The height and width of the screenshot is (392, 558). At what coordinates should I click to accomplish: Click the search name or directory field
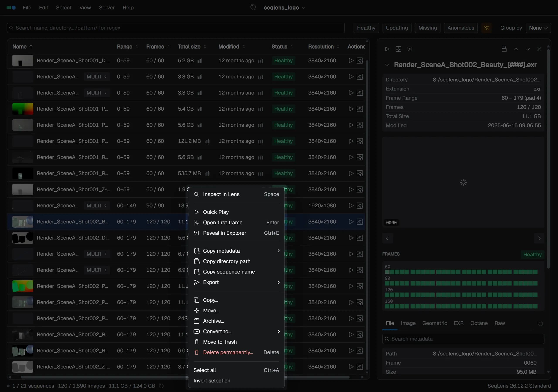pyautogui.click(x=176, y=28)
